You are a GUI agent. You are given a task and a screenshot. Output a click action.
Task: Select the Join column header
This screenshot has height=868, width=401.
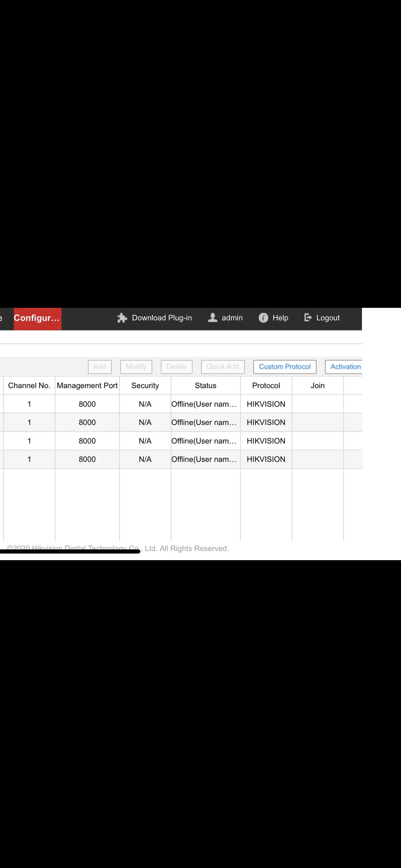pyautogui.click(x=317, y=385)
